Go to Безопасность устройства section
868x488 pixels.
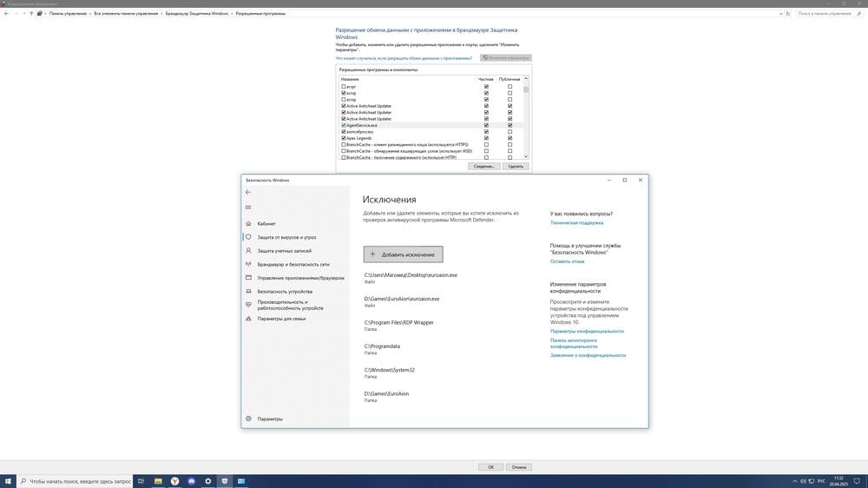coord(284,291)
